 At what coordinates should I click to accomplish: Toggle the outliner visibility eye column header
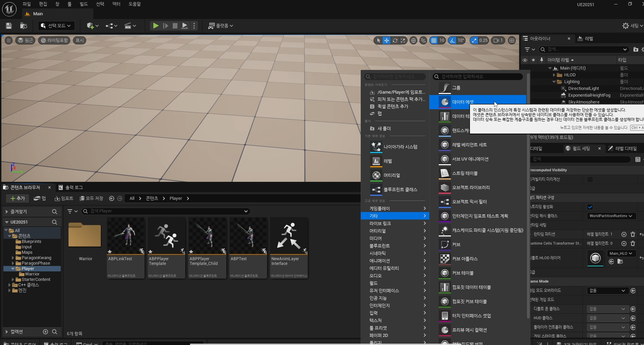pyautogui.click(x=525, y=60)
